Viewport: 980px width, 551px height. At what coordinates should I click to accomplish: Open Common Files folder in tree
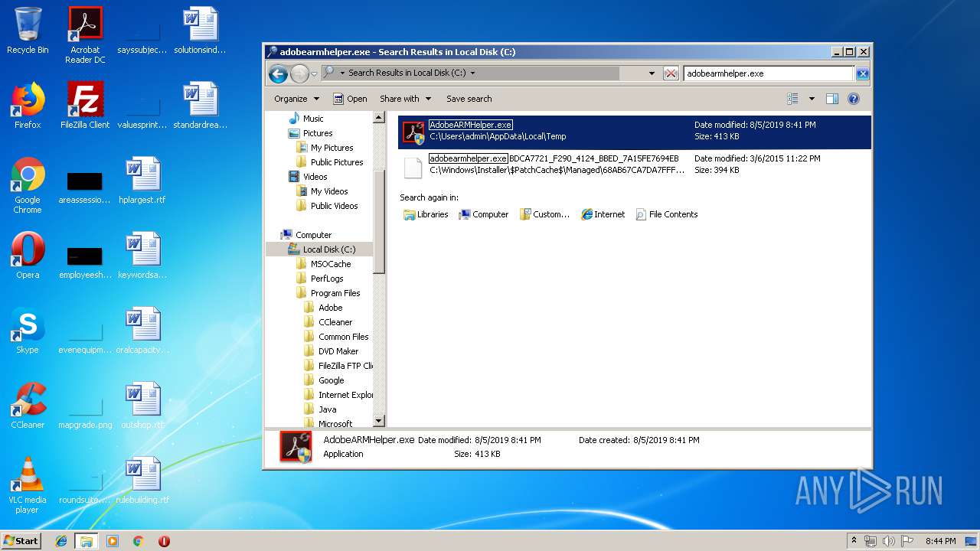[336, 337]
